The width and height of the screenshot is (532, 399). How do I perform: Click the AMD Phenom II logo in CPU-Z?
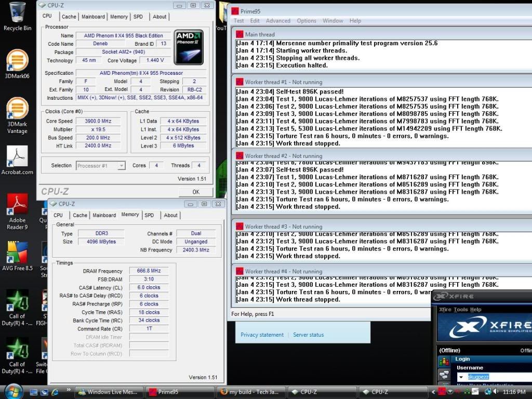tap(188, 47)
